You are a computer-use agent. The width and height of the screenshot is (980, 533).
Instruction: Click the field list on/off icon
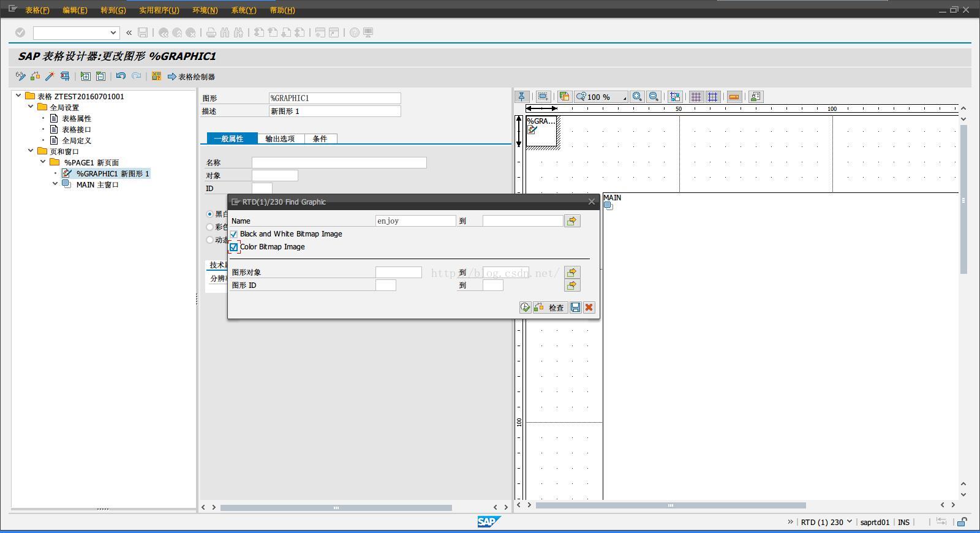(x=156, y=77)
